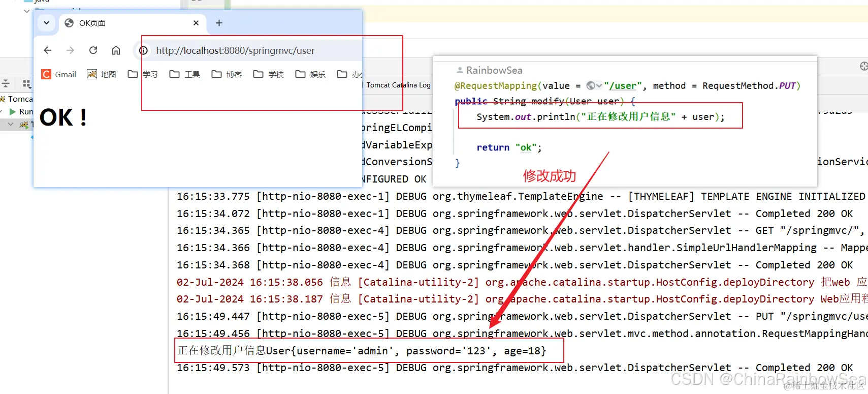Viewport: 868px width, 394px height.
Task: Go forward in the browser
Action: click(x=70, y=50)
